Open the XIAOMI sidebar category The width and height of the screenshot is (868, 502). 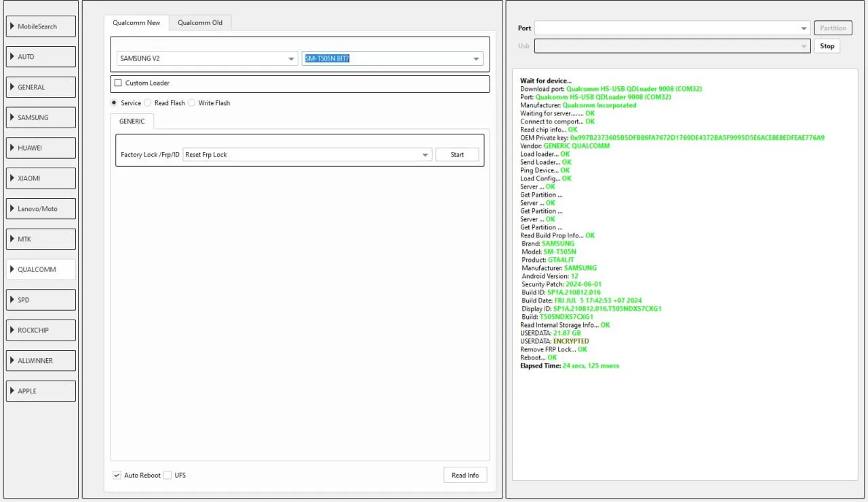click(41, 178)
